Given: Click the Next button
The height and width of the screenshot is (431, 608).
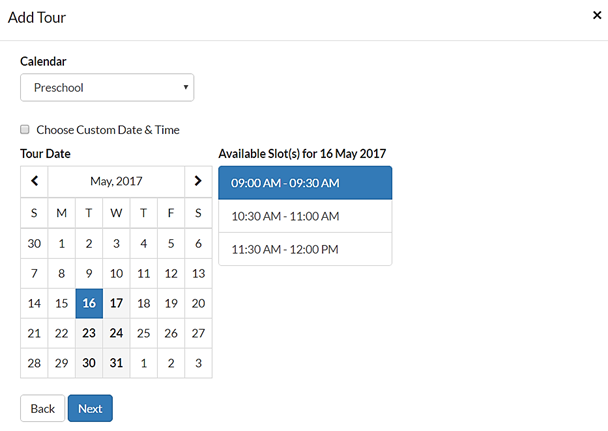Looking at the screenshot, I should pos(90,409).
